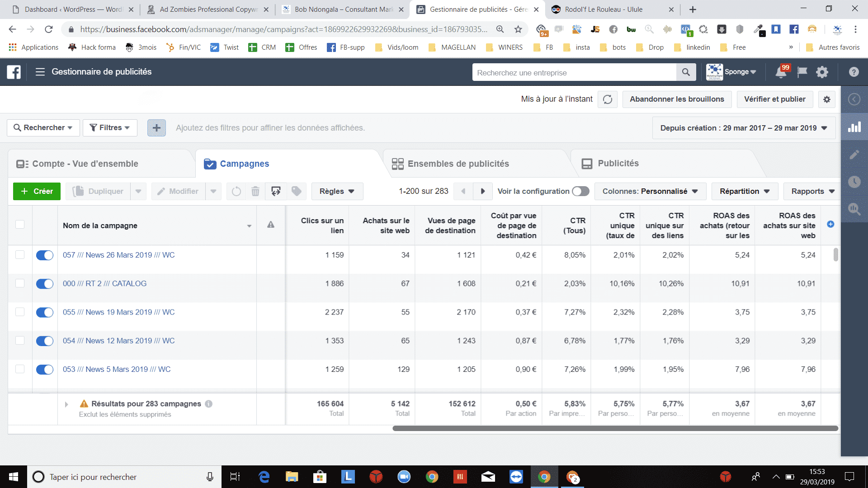Open the charts icon in the right sidebar
The width and height of the screenshot is (868, 488).
tap(854, 127)
